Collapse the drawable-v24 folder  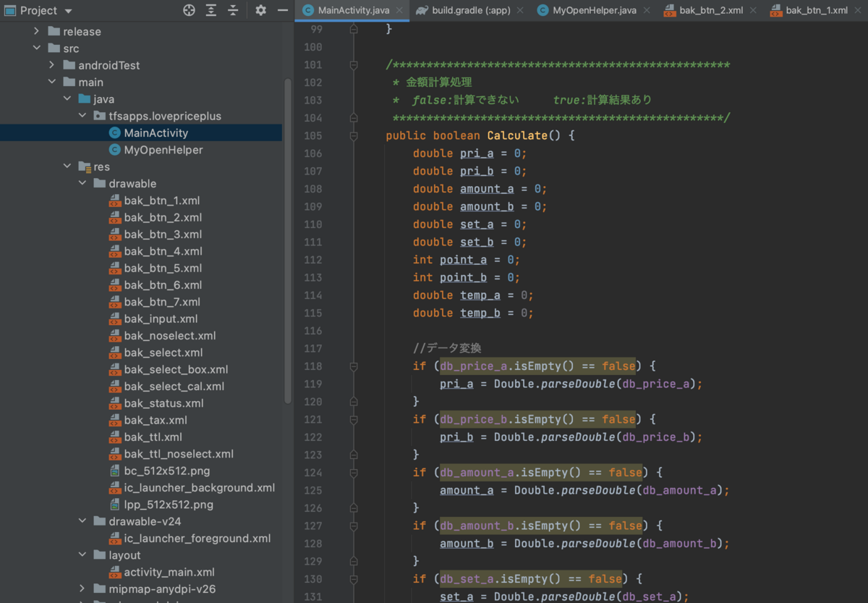point(82,521)
